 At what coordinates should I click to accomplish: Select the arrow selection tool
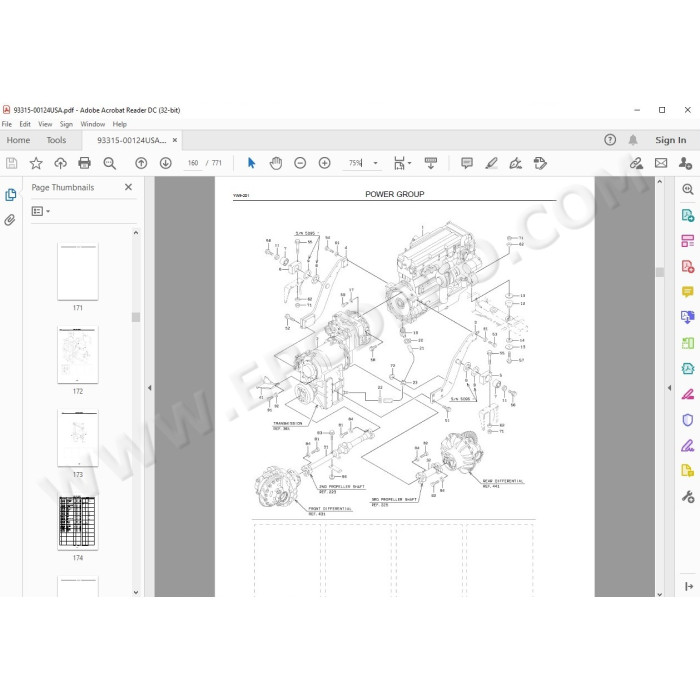(251, 163)
